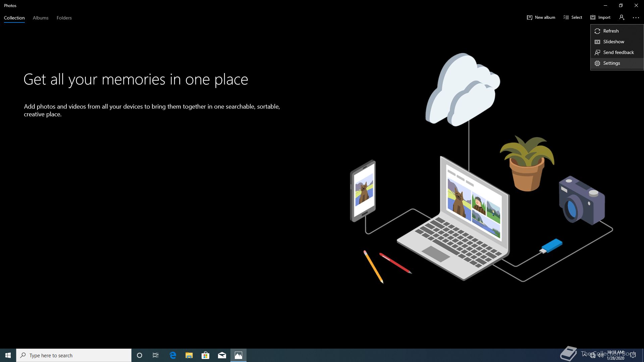Open Microsoft Store taskbar icon
644x362 pixels.
point(205,355)
